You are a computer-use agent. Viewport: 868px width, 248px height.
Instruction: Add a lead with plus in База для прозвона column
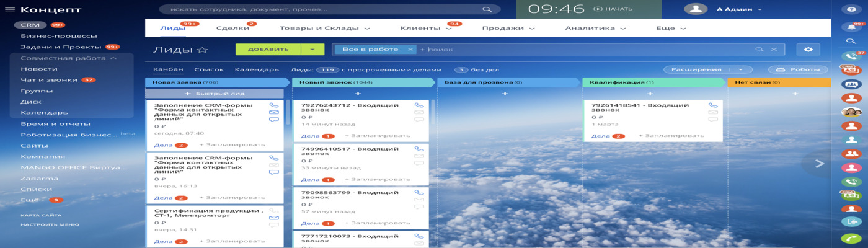(x=505, y=94)
